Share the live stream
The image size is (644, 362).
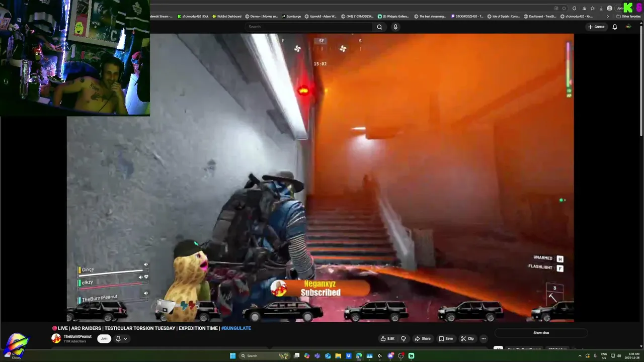(423, 338)
